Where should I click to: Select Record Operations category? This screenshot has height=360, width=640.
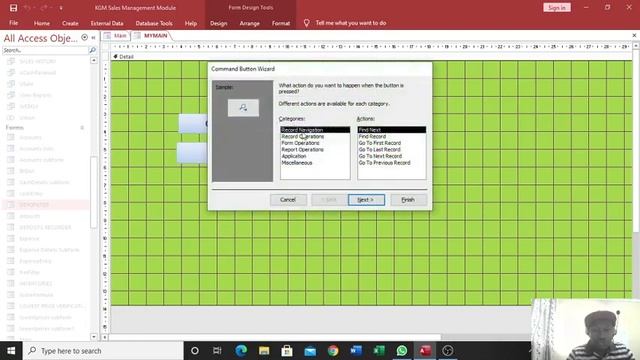[315, 136]
